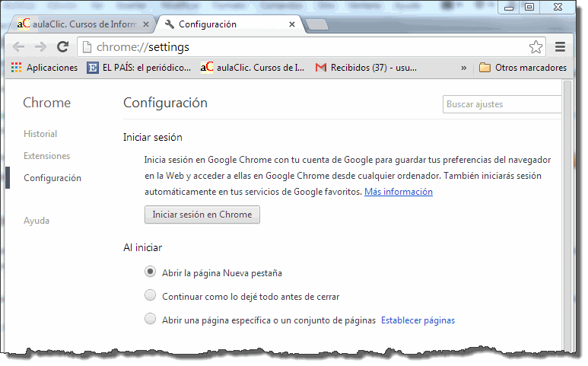Viewport: 588px width, 366px height.
Task: Open a new tab with the new tab button
Action: [317, 25]
